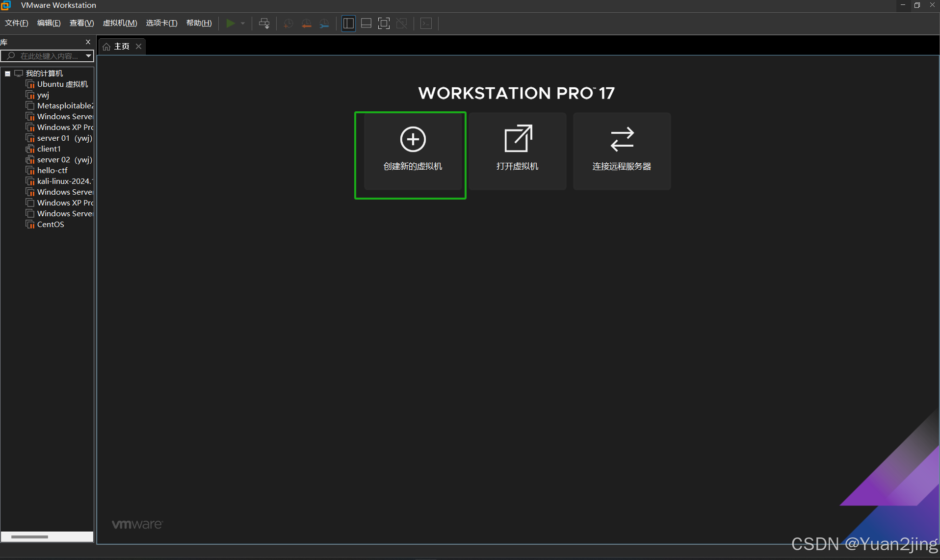Screen dimensions: 940x560
Task: Click the Send Ctrl+Alt+Del toolbar icon
Action: pyautogui.click(x=264, y=23)
